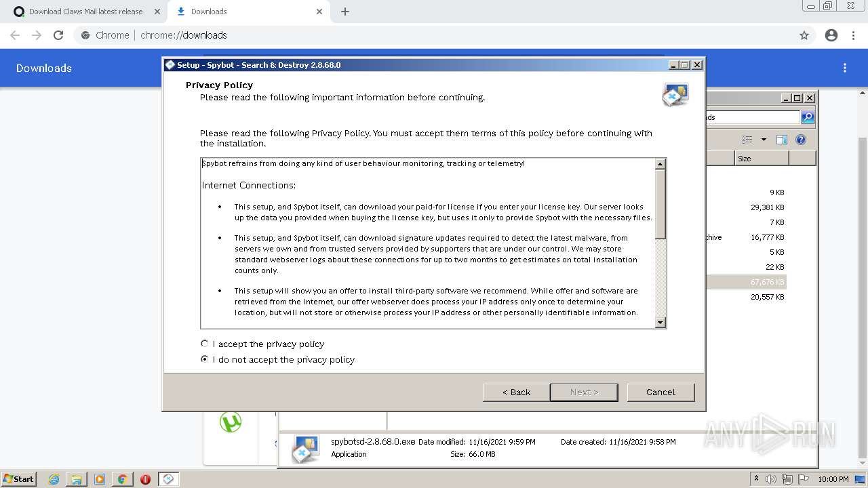Open Windows Media Player from taskbar

(100, 479)
